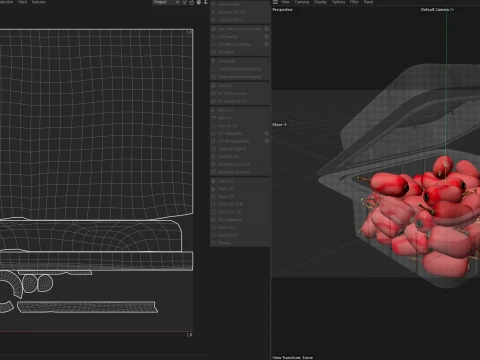This screenshot has width=480, height=360.
Task: Click the Perspective viewport label
Action: [282, 10]
